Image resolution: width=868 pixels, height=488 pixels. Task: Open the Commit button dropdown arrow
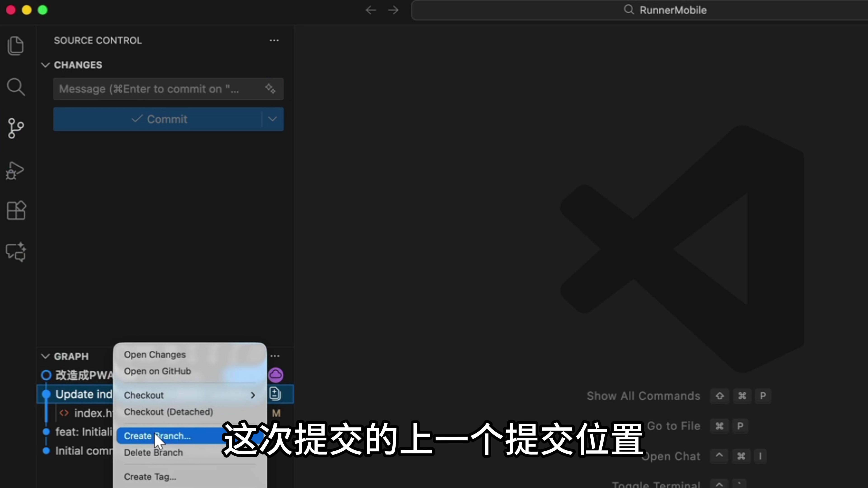click(272, 119)
